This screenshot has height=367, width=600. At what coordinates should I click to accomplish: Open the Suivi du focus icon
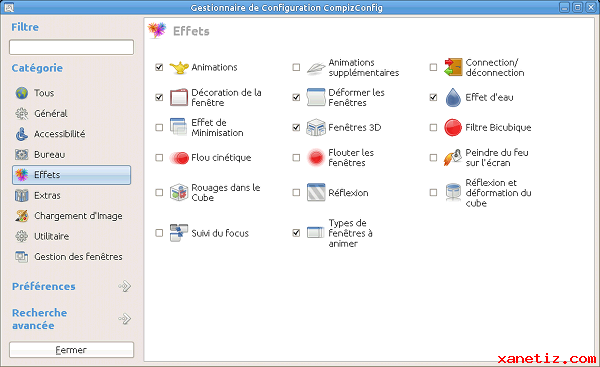click(x=179, y=233)
